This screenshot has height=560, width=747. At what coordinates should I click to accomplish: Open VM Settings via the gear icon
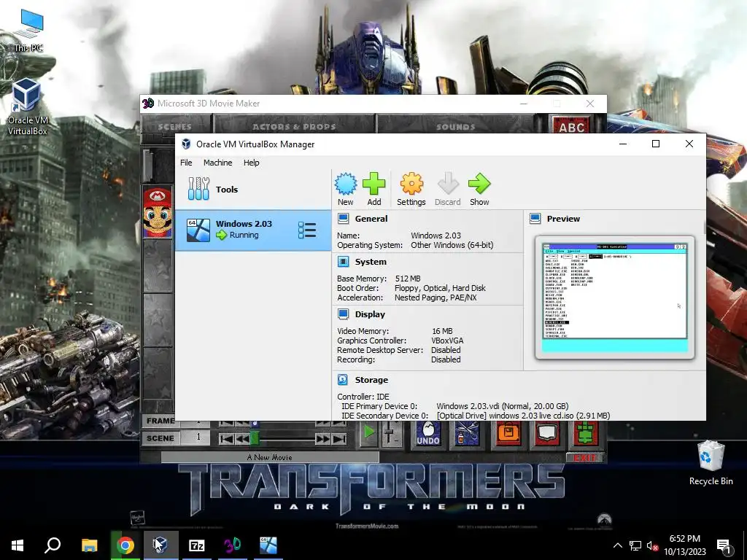tap(411, 189)
